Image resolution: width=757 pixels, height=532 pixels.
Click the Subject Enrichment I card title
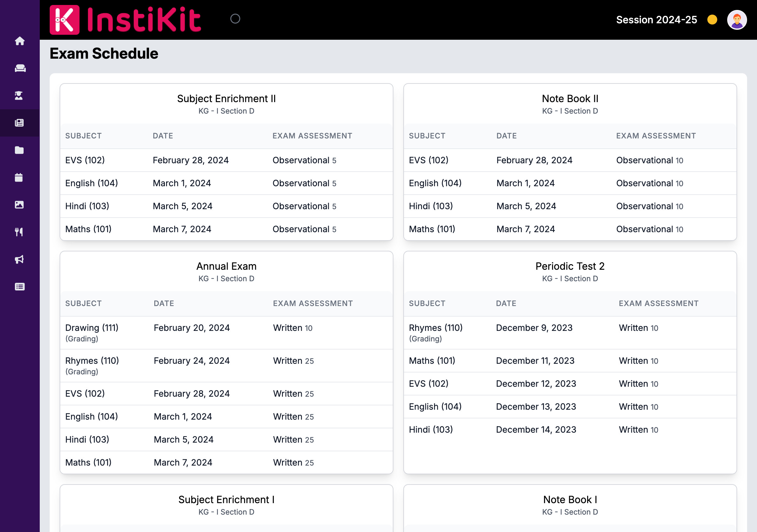pyautogui.click(x=226, y=500)
